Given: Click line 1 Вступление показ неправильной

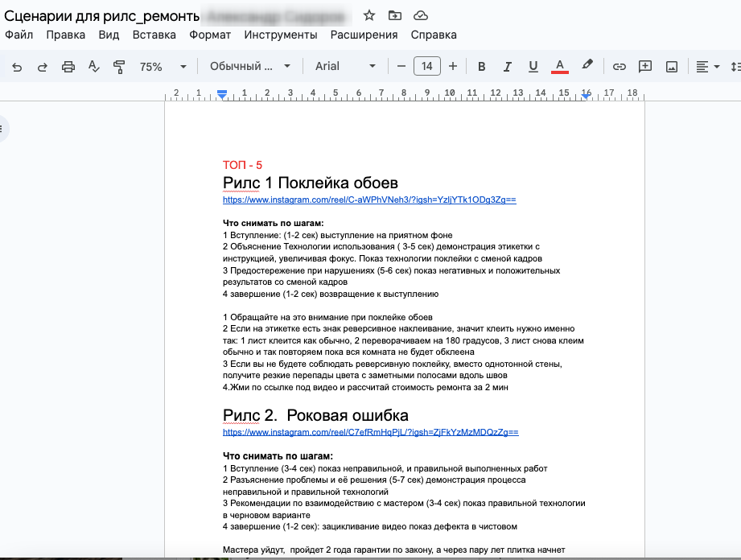Looking at the screenshot, I should tap(385, 469).
